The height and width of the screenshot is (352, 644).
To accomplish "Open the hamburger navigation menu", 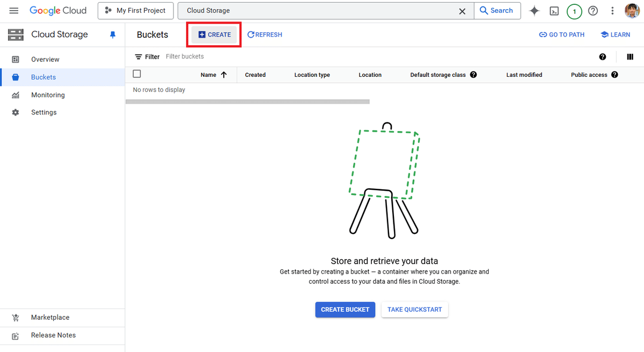I will point(14,11).
